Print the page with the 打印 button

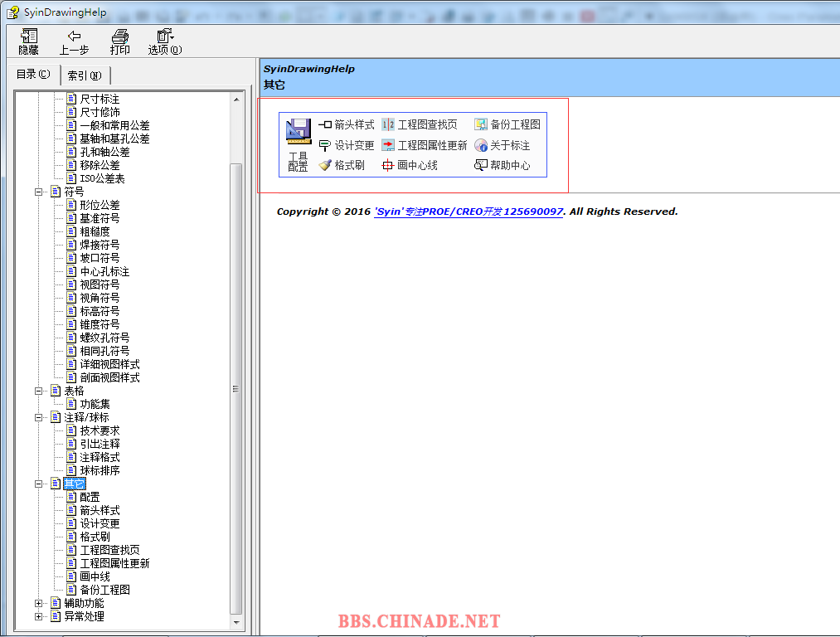click(120, 41)
